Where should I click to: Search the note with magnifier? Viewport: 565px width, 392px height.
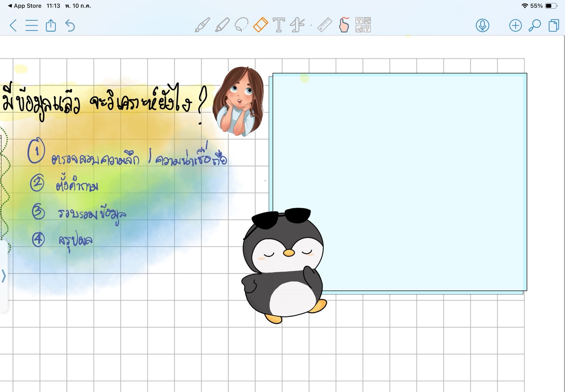[535, 26]
